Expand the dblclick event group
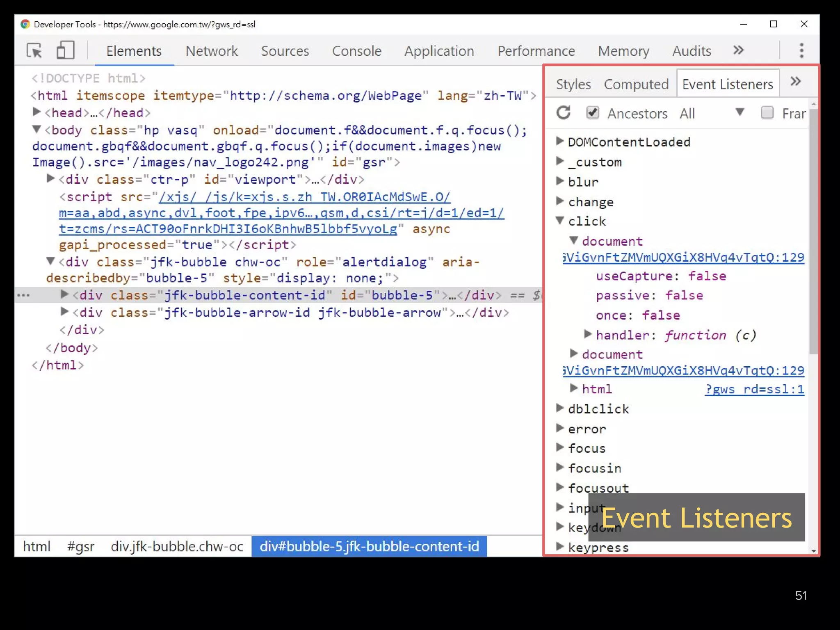840x630 pixels. (x=560, y=408)
